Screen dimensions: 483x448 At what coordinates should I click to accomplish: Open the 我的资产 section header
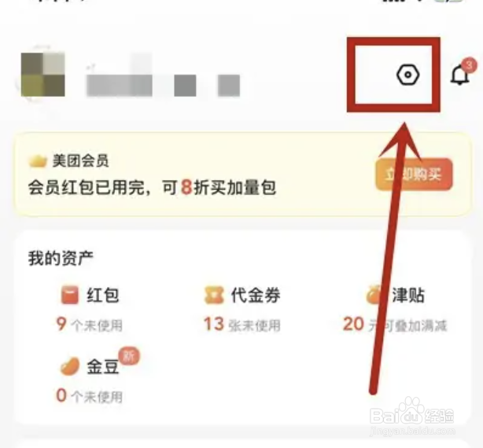tap(61, 258)
